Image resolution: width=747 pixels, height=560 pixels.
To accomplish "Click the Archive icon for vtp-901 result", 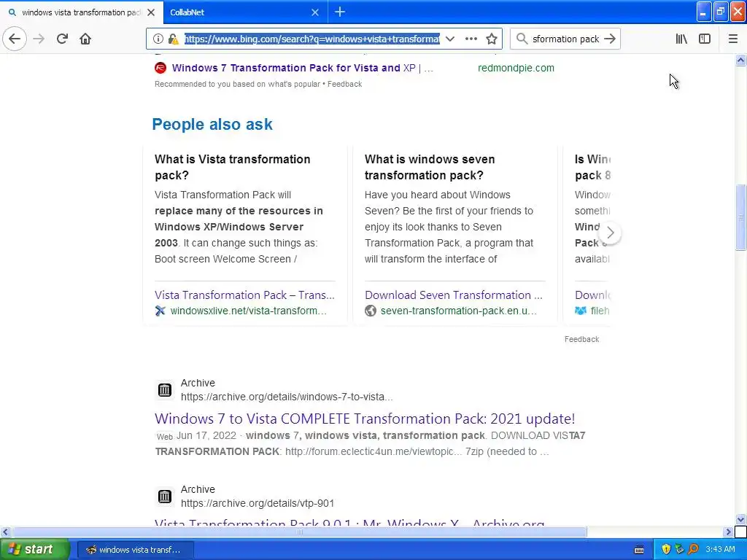I will tap(165, 497).
